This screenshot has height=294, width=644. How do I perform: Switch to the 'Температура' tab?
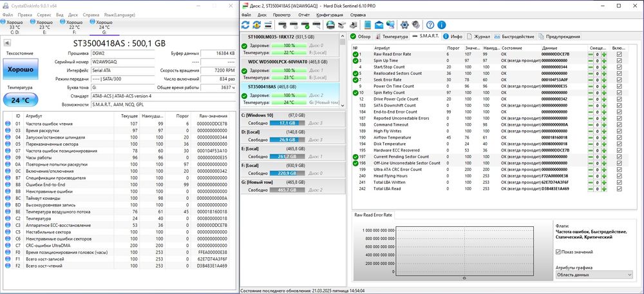(x=392, y=37)
